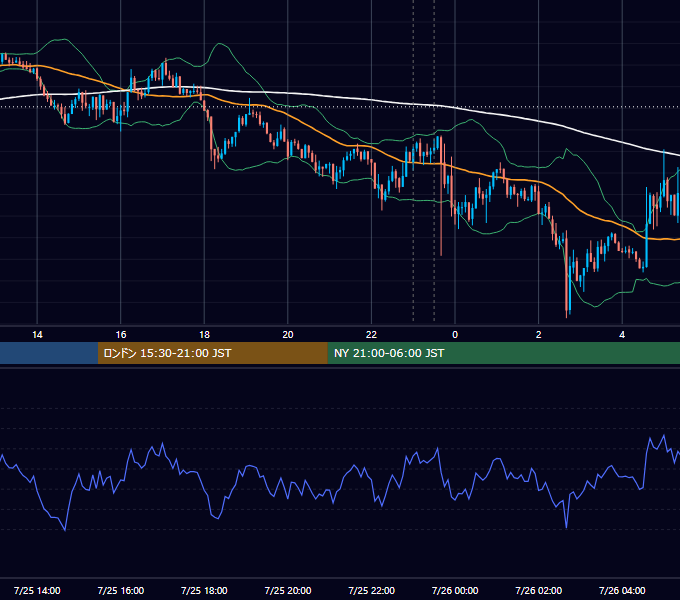Click the '20' hour axis label
680x600 pixels.
point(288,335)
